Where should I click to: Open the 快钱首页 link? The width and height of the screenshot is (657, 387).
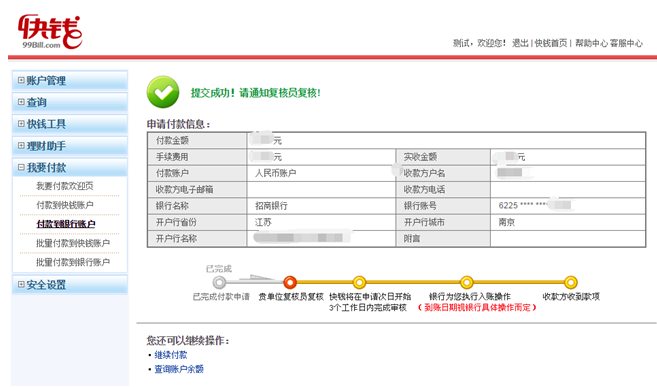551,43
